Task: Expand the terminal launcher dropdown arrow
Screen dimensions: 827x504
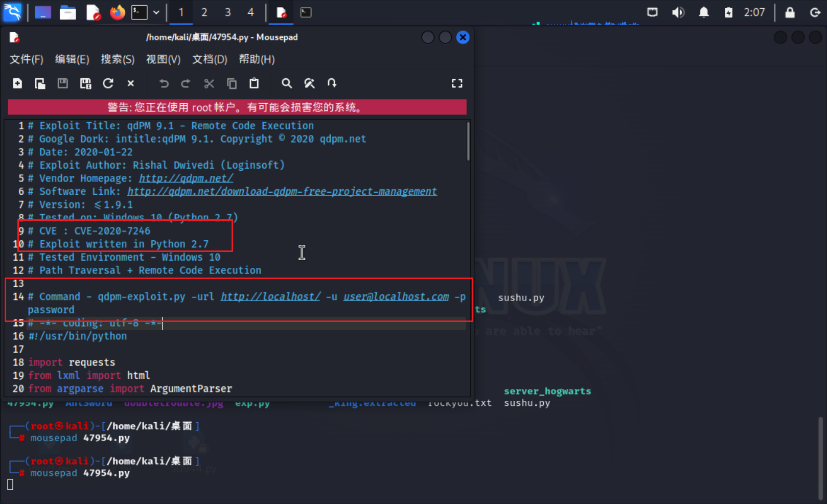Action: click(156, 12)
